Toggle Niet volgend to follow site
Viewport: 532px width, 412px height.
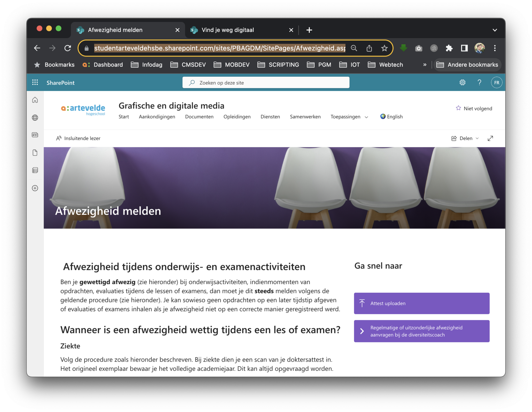click(x=474, y=108)
